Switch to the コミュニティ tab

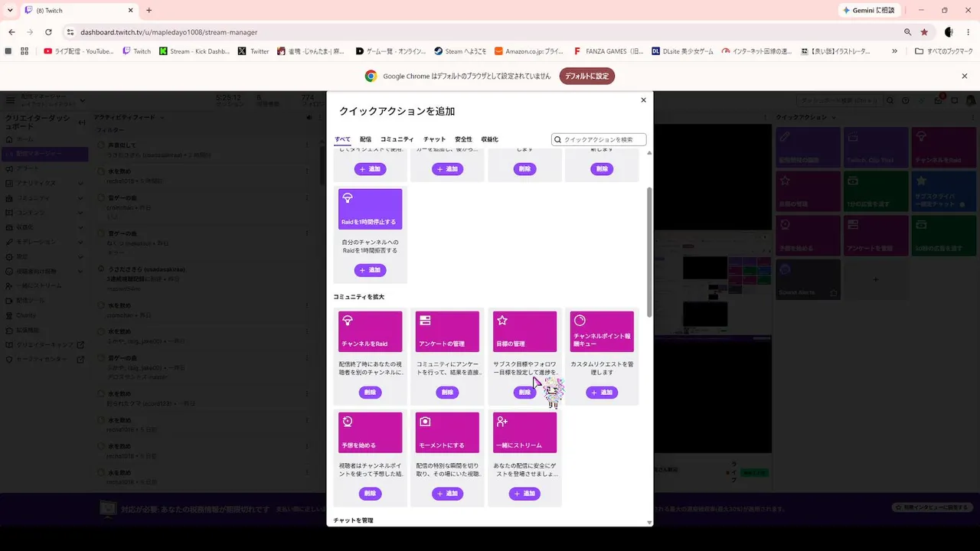click(397, 139)
